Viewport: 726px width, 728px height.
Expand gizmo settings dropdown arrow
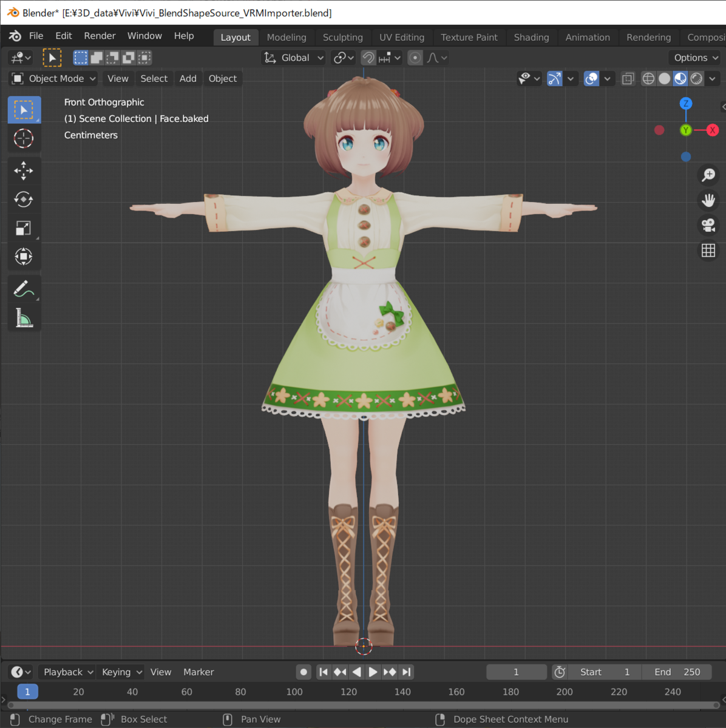pyautogui.click(x=570, y=78)
